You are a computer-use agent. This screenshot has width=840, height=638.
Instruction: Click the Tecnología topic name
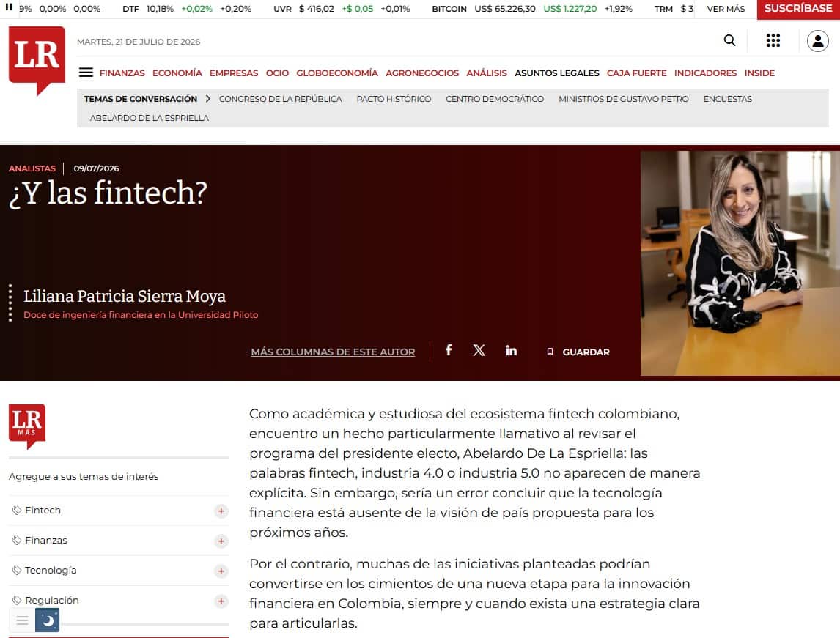tap(51, 571)
